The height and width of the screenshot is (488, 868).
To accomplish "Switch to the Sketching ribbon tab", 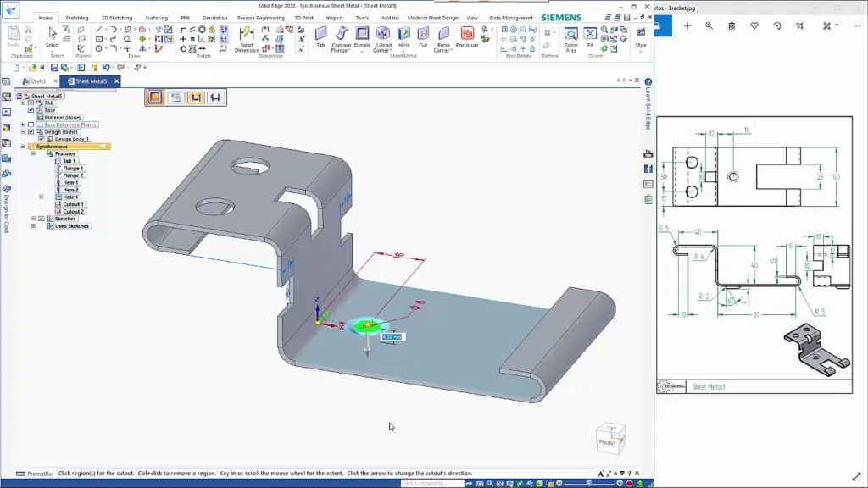I will (77, 18).
